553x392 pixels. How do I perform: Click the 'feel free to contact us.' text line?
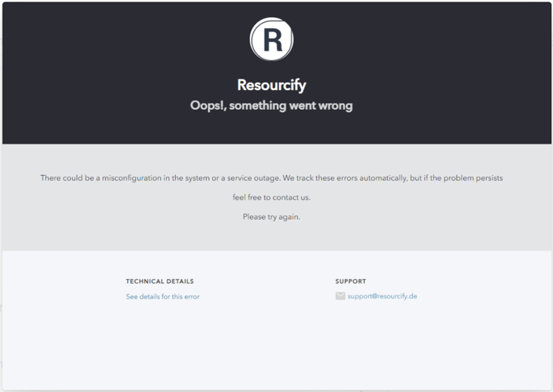coord(272,197)
